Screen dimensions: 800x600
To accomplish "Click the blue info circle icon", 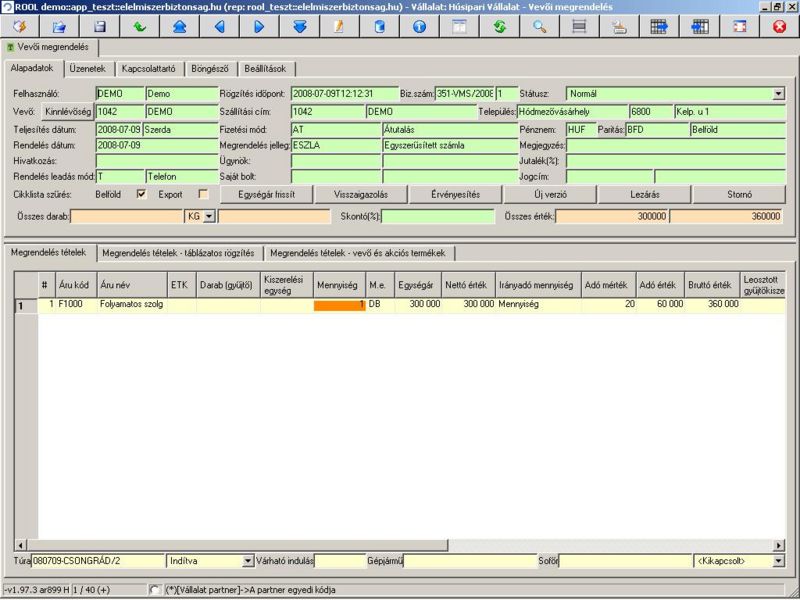I will point(419,26).
